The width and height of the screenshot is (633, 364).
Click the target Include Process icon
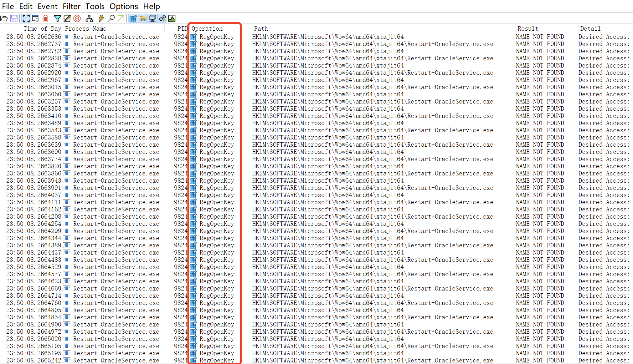pyautogui.click(x=77, y=19)
